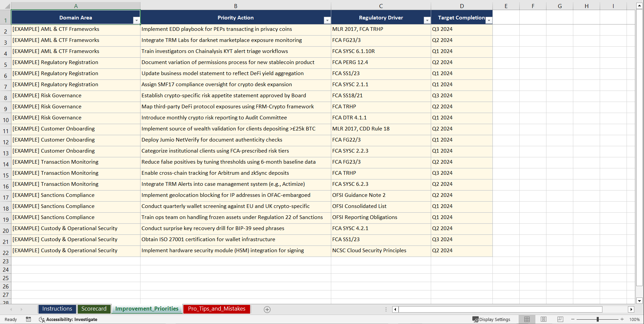Add a new worksheet with the plus icon
The height and width of the screenshot is (324, 644).
267,309
